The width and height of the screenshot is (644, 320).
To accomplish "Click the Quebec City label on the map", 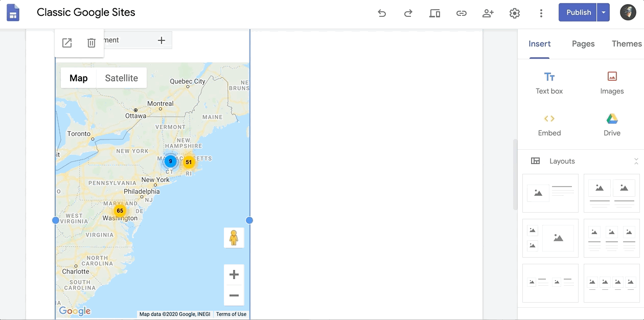I will click(188, 81).
